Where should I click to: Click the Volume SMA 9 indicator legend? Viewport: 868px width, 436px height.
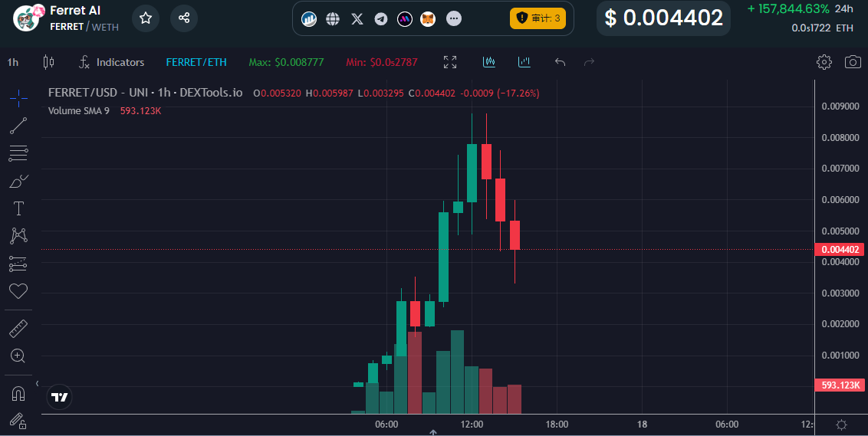click(79, 110)
